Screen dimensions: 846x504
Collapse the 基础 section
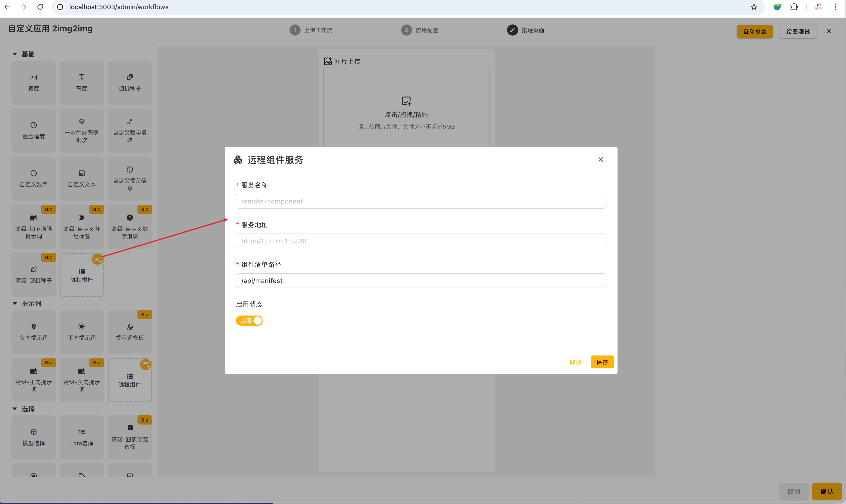[15, 54]
